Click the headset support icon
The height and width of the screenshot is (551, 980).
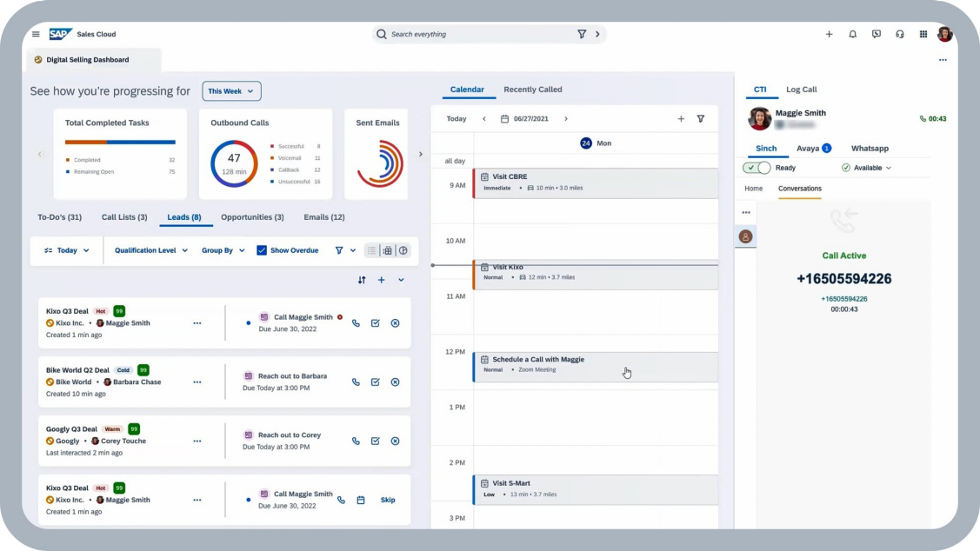[900, 35]
